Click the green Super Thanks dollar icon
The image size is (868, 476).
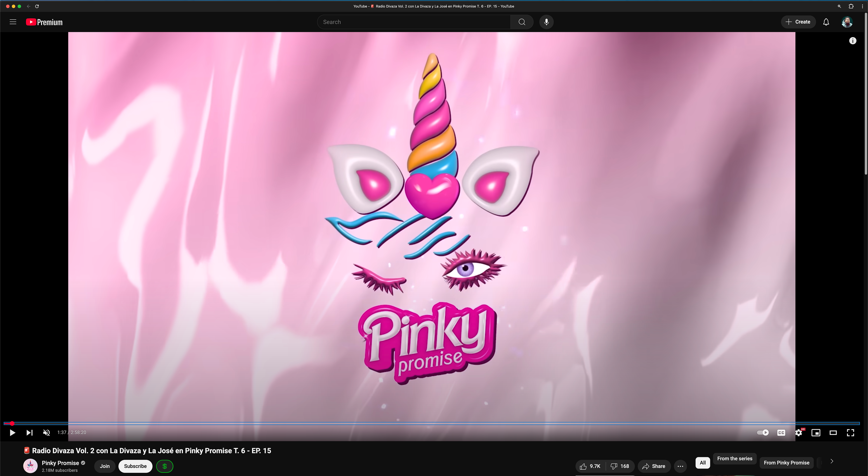point(165,466)
